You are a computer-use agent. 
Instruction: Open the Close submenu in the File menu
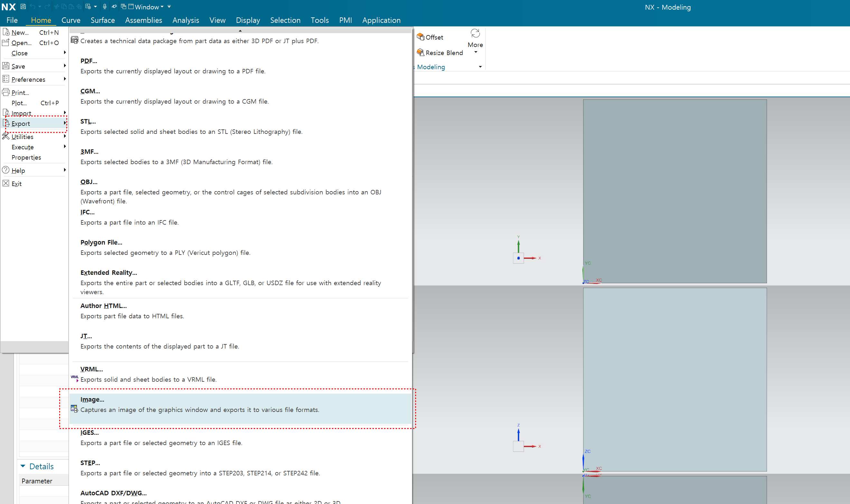pyautogui.click(x=34, y=53)
